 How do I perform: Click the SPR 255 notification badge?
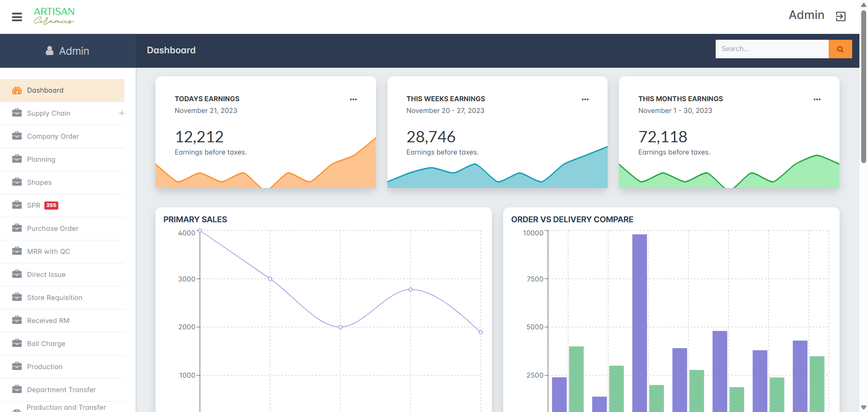click(51, 206)
